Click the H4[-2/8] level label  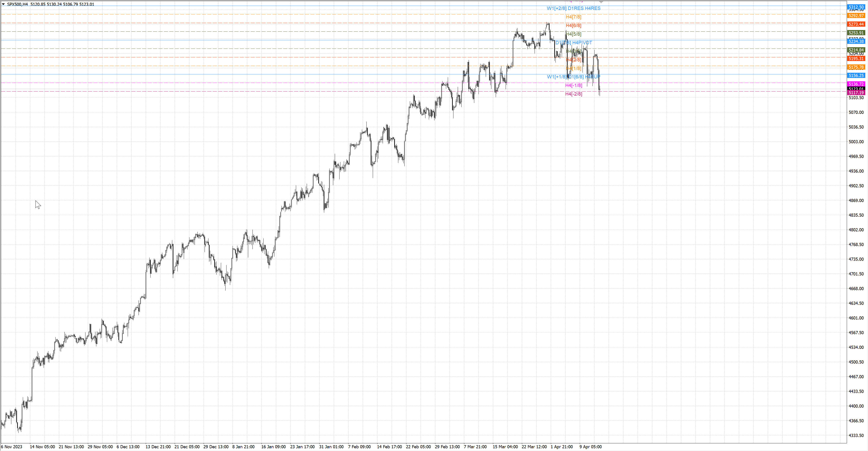[x=573, y=94]
